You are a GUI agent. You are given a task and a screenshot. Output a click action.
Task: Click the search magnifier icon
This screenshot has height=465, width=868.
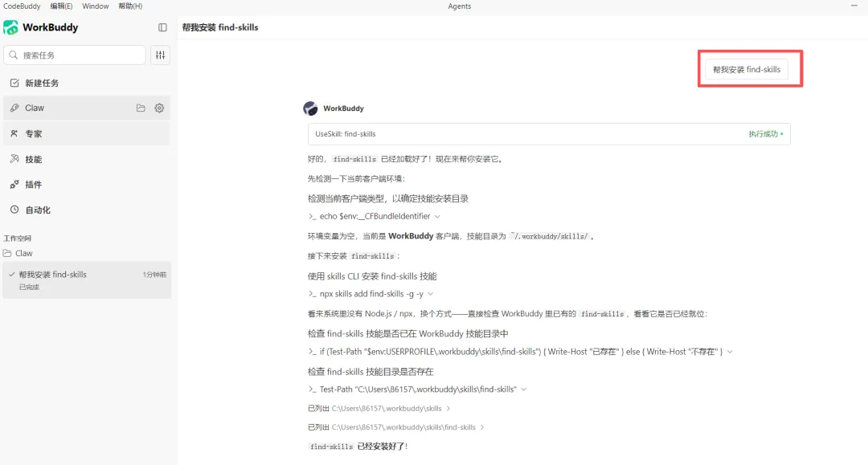click(14, 55)
